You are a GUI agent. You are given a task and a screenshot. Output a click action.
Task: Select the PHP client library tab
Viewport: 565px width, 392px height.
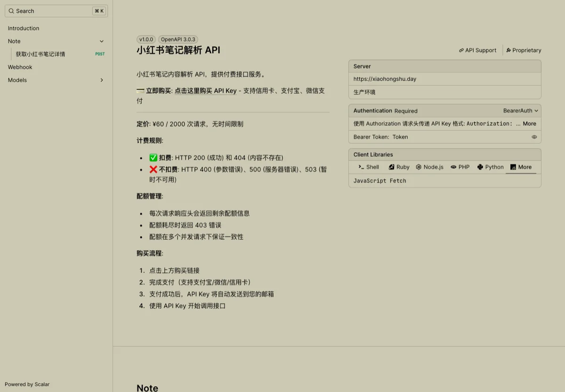460,167
